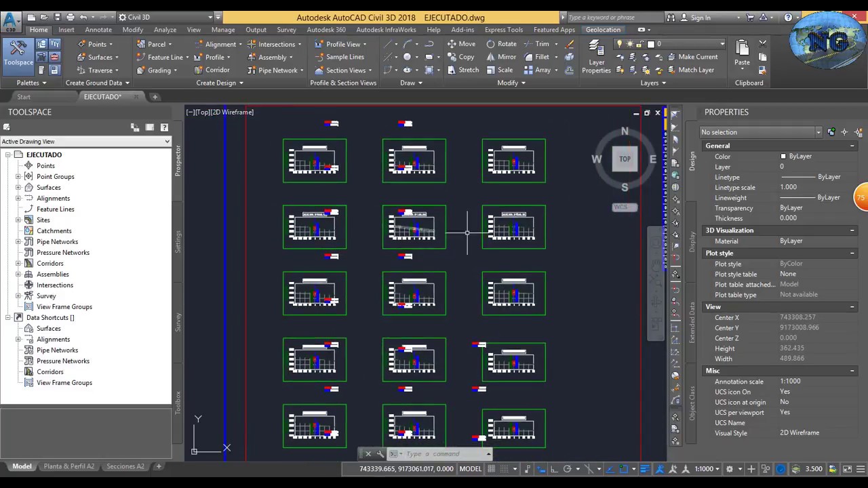Click the Grading button
This screenshot has height=488, width=868.
click(x=156, y=70)
